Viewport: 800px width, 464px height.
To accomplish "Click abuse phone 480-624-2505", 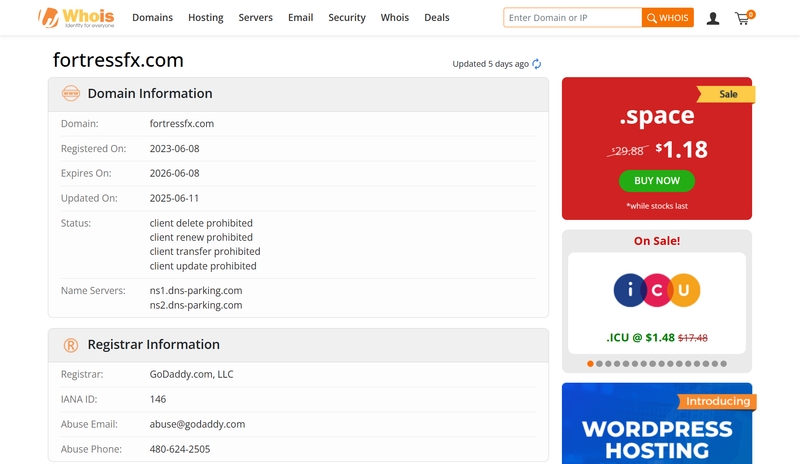I will click(x=180, y=449).
